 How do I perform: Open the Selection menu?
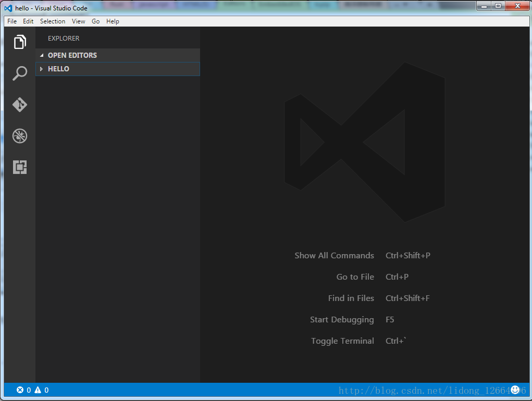point(53,21)
